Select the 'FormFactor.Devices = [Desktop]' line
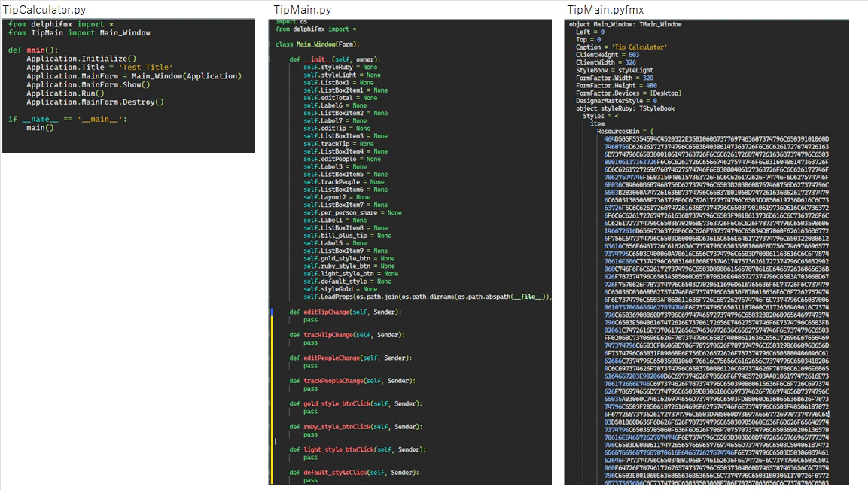The width and height of the screenshot is (868, 490). [629, 93]
